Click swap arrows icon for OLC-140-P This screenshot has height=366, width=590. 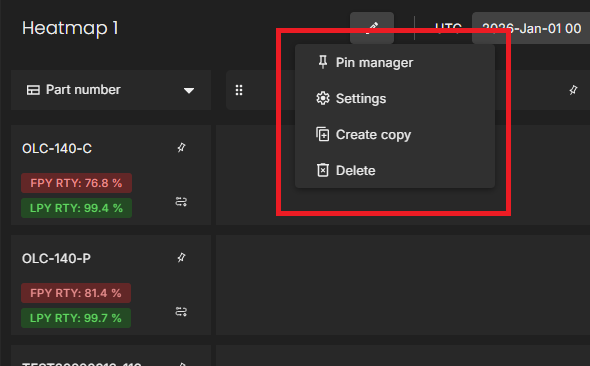pyautogui.click(x=181, y=312)
